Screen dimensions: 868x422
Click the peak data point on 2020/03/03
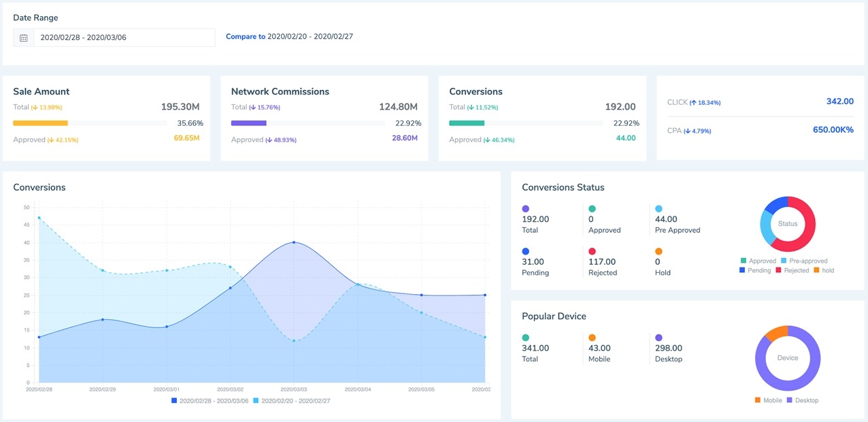(x=294, y=242)
